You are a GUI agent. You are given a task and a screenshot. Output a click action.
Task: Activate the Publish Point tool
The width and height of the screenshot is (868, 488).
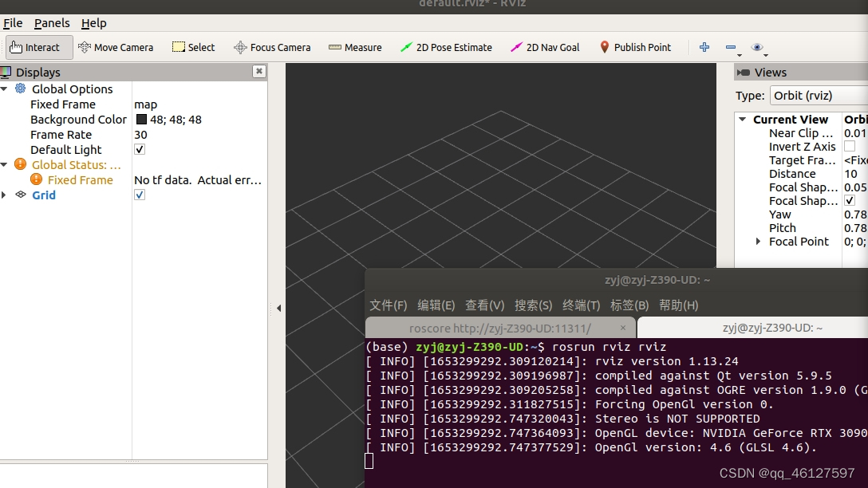pos(635,47)
